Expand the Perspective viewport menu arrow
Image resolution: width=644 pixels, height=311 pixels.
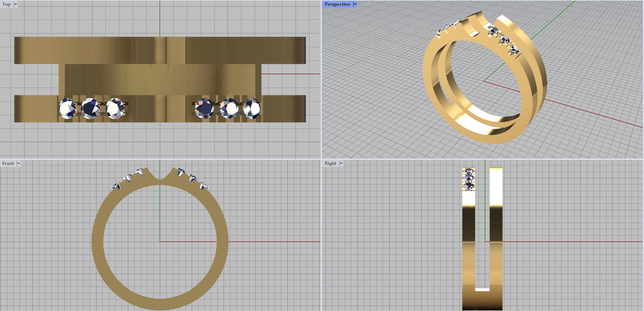click(355, 4)
